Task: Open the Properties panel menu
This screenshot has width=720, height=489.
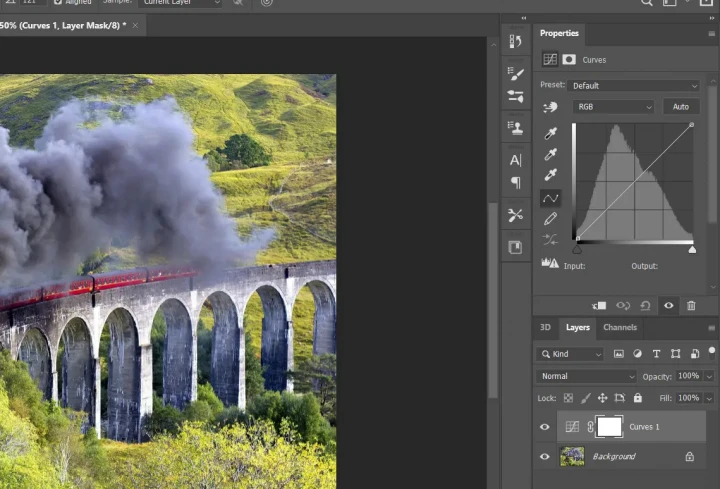Action: click(x=712, y=34)
